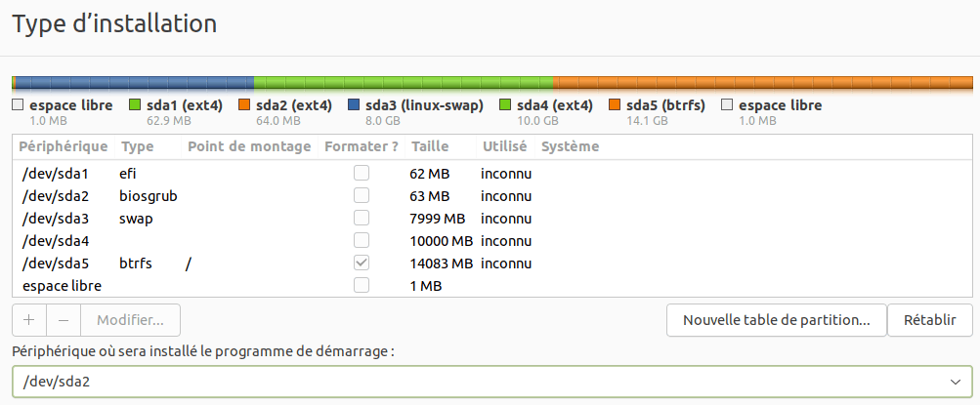
Task: Click the dropdown chevron arrow for /dev/sda2
Action: pyautogui.click(x=956, y=381)
